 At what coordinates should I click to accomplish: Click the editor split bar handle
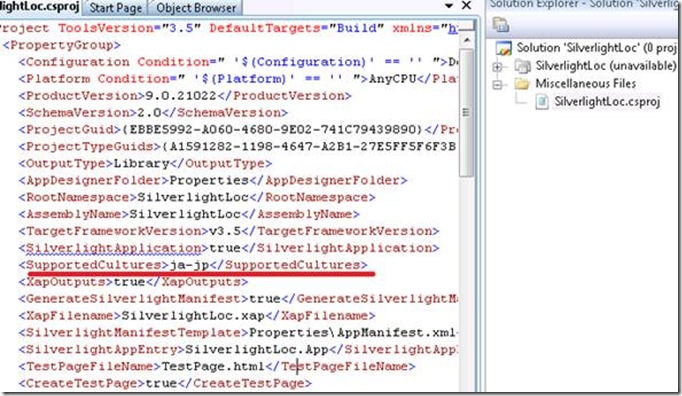coord(467,26)
